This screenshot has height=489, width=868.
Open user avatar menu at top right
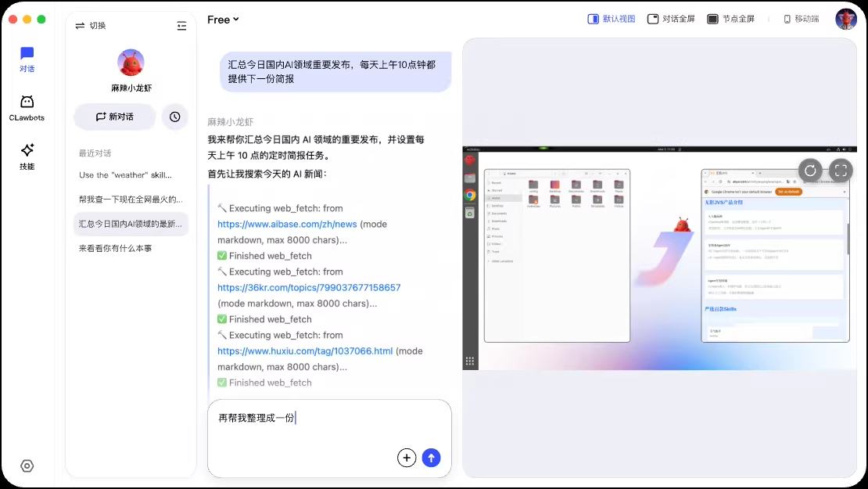846,19
